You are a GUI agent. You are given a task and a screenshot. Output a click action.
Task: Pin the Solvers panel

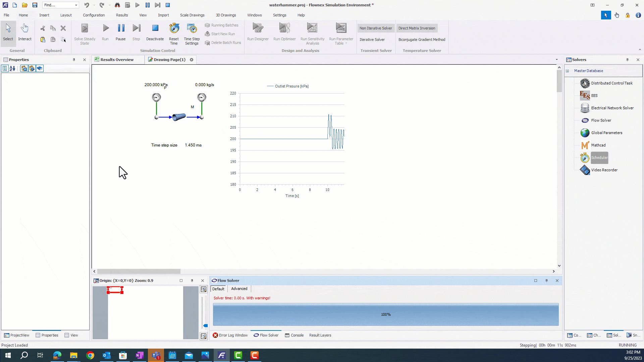(627, 60)
